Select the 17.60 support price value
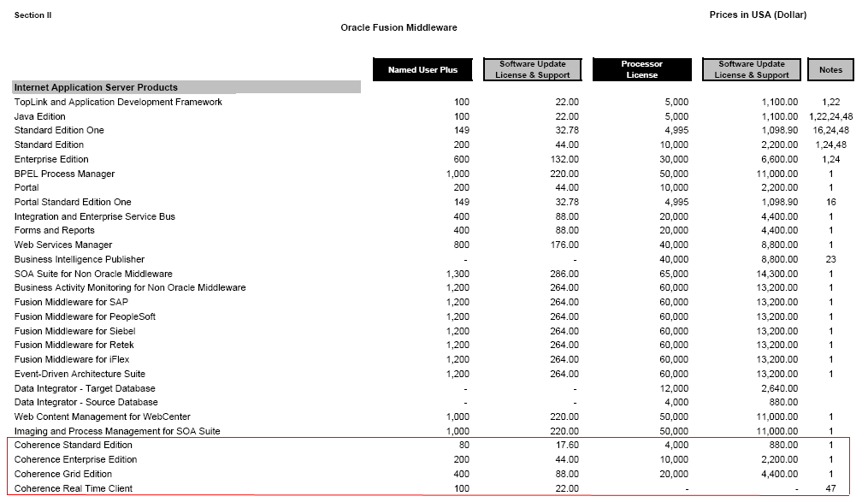Viewport: 868px width, 502px height. [567, 445]
